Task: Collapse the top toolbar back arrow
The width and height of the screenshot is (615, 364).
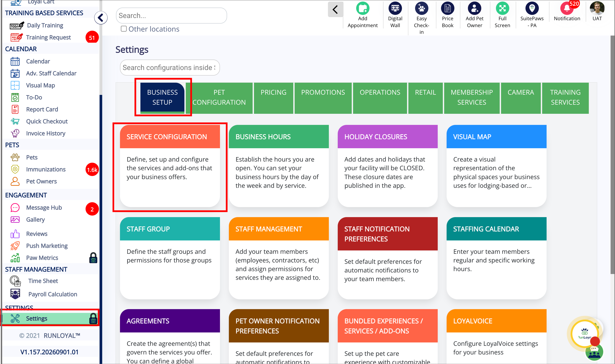Action: coord(335,10)
